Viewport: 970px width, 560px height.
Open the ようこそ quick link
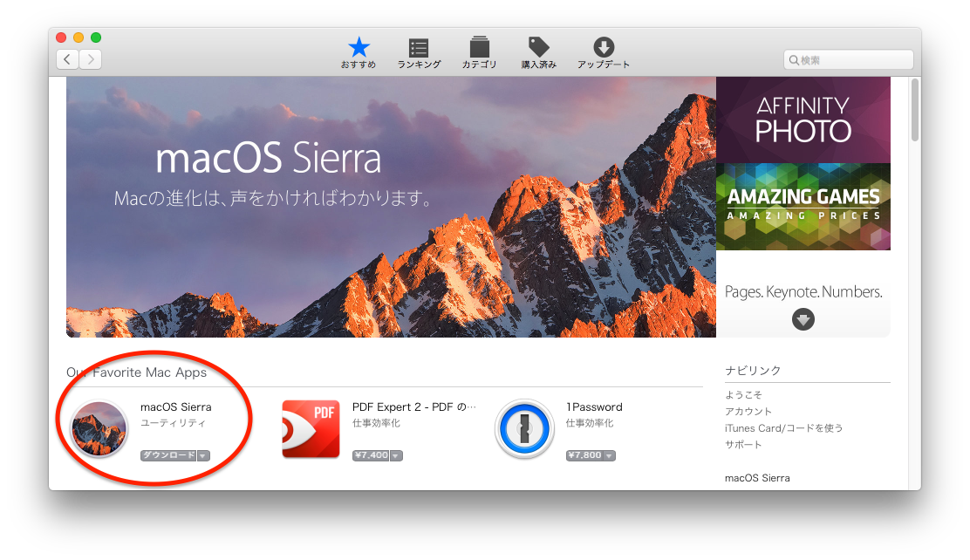pyautogui.click(x=743, y=395)
